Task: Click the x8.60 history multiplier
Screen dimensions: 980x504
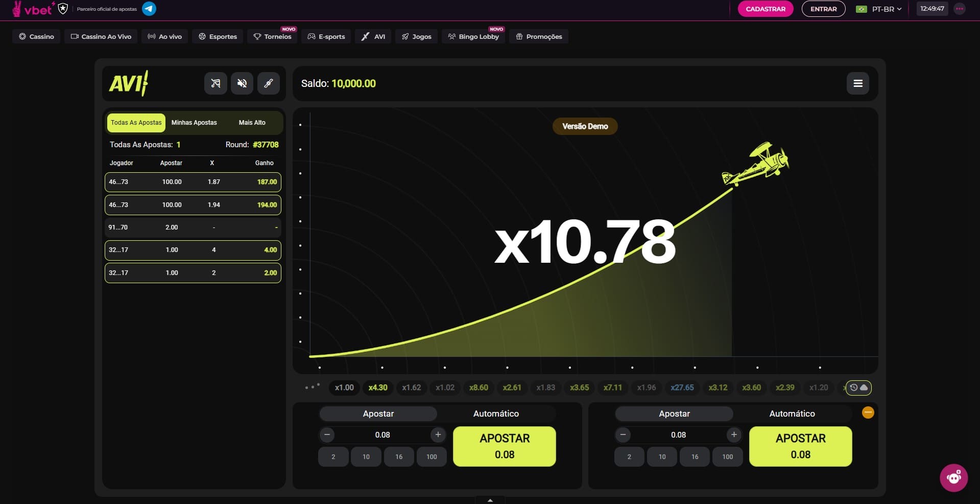Action: pyautogui.click(x=479, y=387)
